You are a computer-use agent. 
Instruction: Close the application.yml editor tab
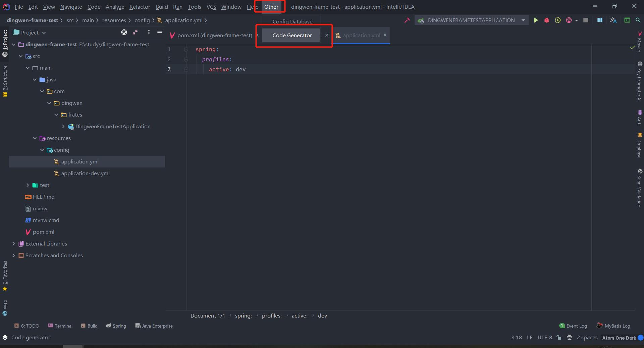(x=385, y=35)
